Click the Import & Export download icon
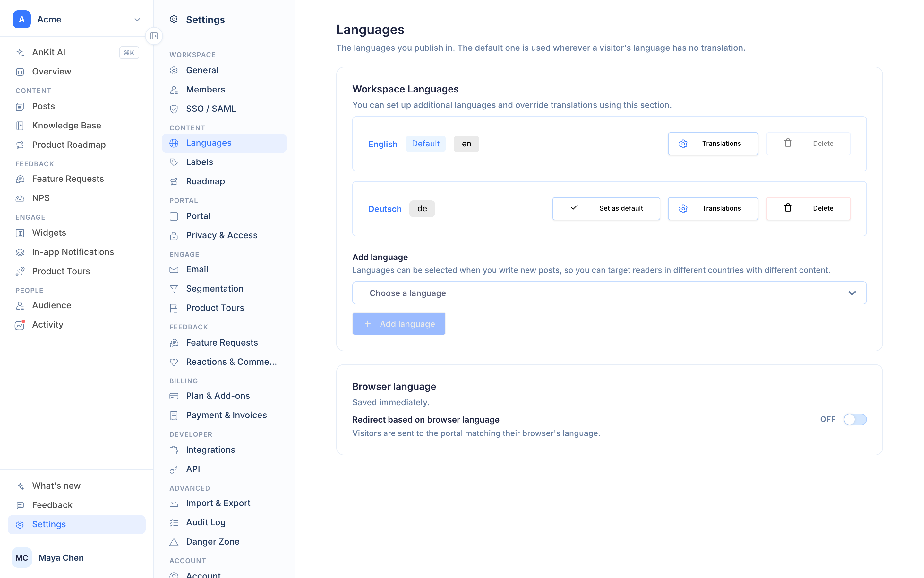924x578 pixels. tap(174, 504)
